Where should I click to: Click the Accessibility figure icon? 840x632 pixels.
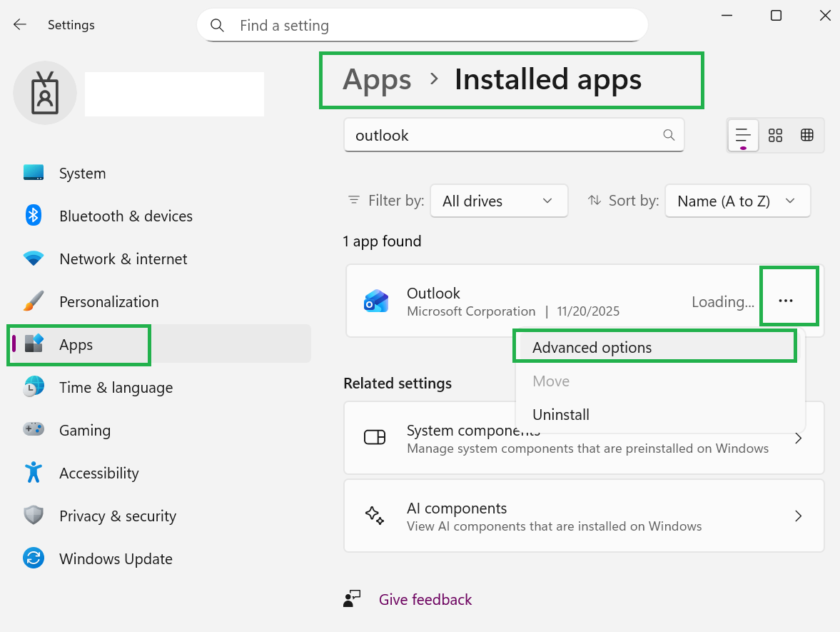click(x=34, y=472)
